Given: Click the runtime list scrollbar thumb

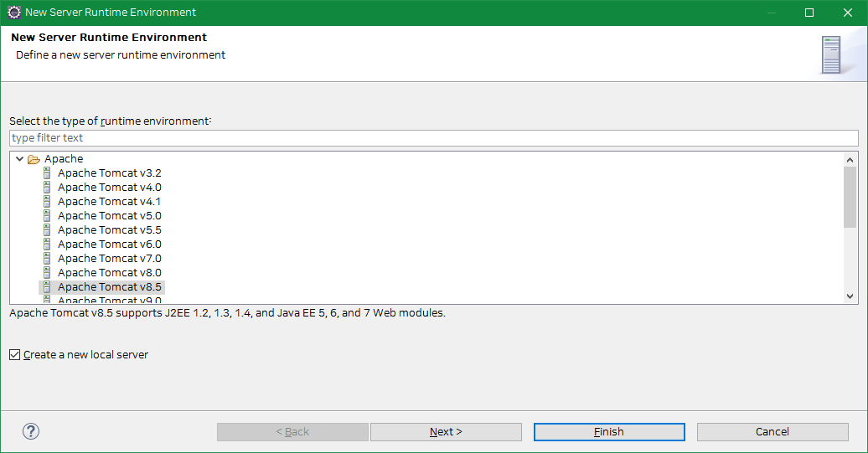Looking at the screenshot, I should pos(850,197).
